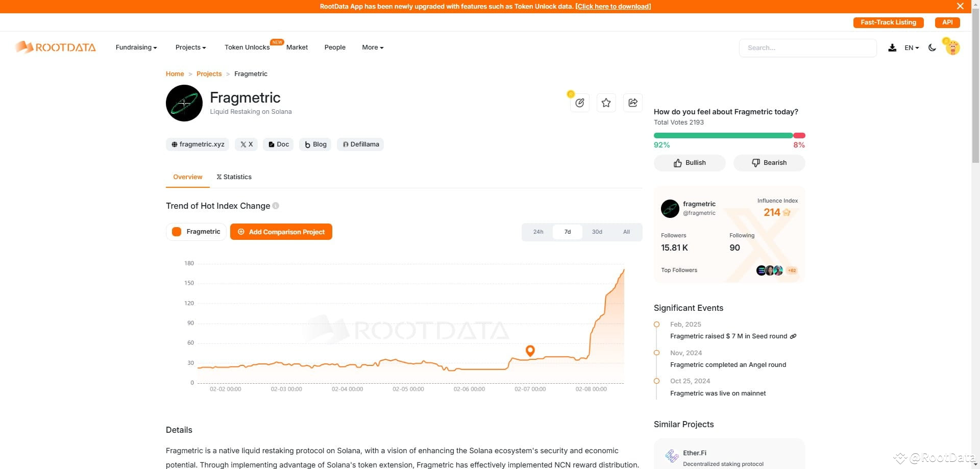Open the Fast-Track Listing page
Viewport: 980px width, 469px height.
click(888, 22)
